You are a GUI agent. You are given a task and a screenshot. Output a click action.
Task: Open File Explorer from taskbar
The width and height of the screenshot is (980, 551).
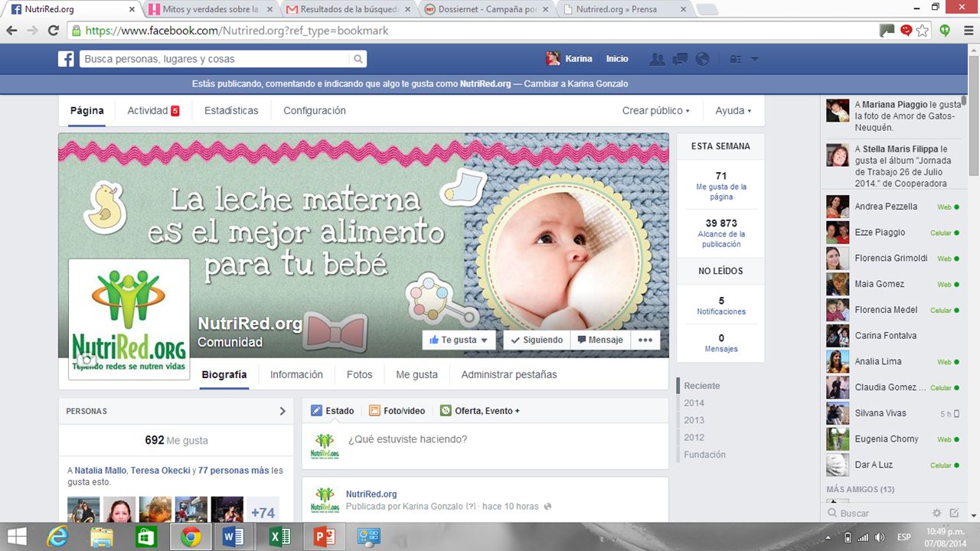pyautogui.click(x=102, y=537)
